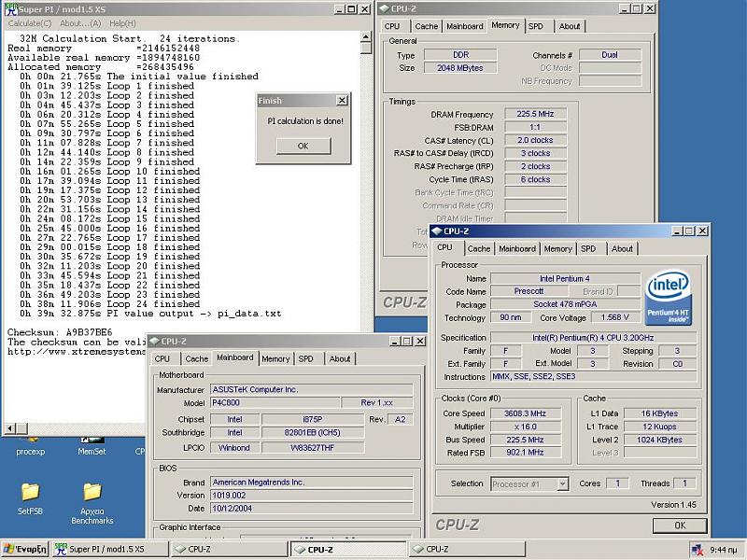747x560 pixels.
Task: Select the MemSet desktop icon
Action: pyautogui.click(x=92, y=446)
